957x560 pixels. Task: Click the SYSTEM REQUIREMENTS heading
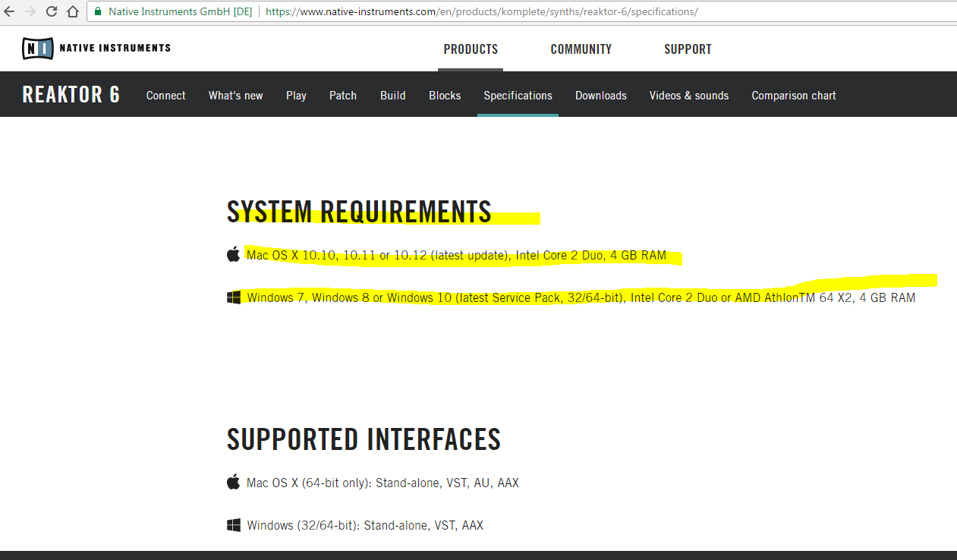[359, 212]
